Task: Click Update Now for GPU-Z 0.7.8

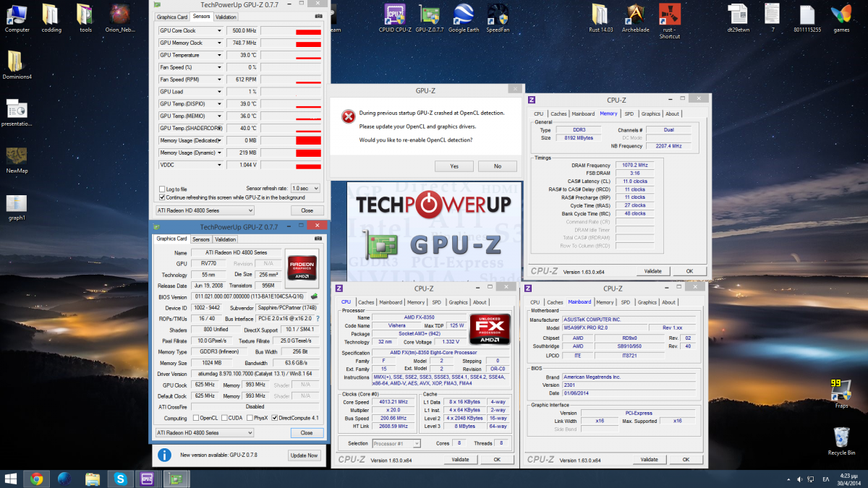Action: 305,455
